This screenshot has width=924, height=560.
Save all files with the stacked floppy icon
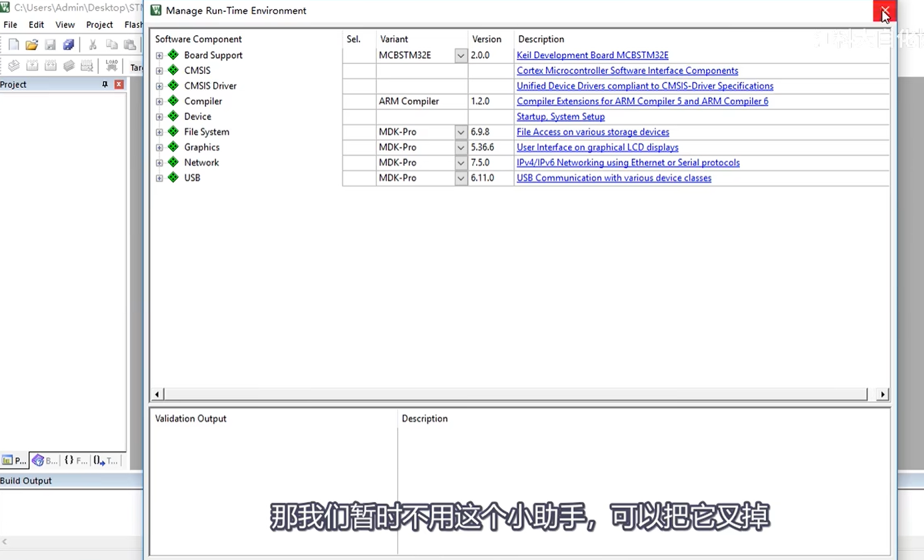[69, 45]
